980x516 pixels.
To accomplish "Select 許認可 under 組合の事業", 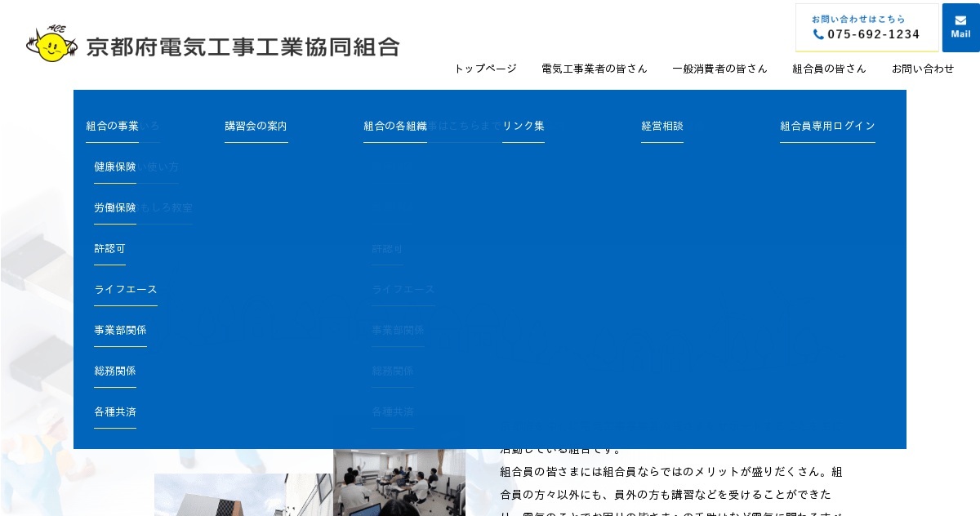I will (109, 248).
